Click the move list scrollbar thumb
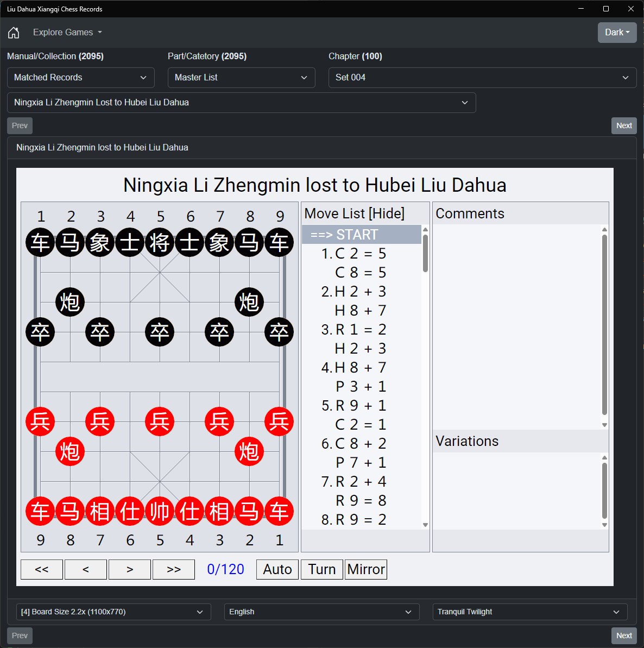 [x=426, y=253]
